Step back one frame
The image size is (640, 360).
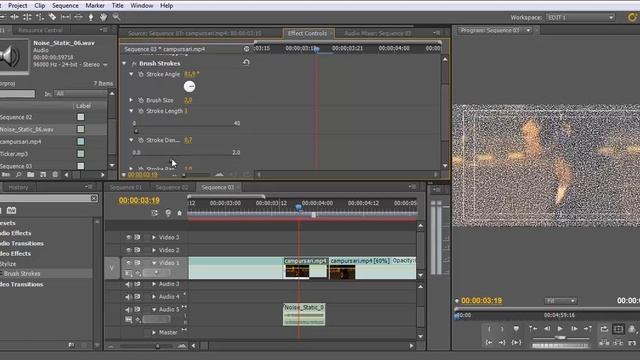click(547, 329)
